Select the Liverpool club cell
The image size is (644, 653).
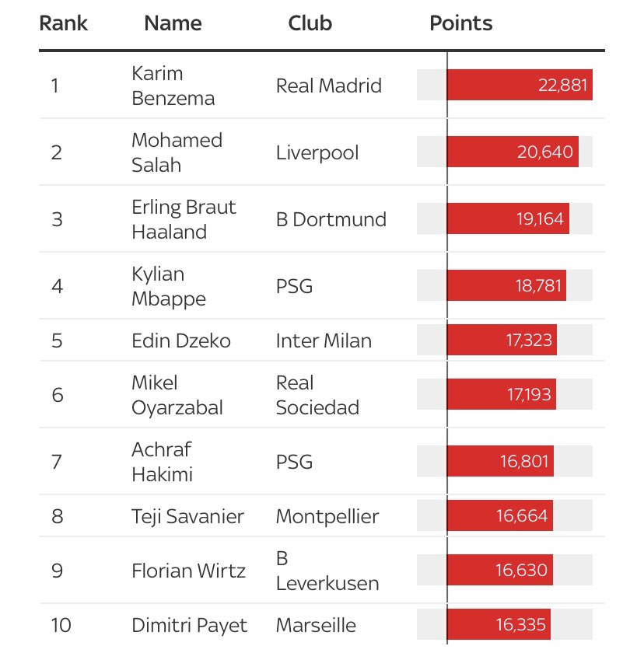click(317, 152)
